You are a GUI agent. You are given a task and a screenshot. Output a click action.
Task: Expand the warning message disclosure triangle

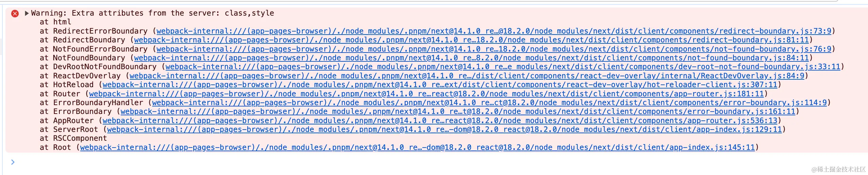(27, 13)
